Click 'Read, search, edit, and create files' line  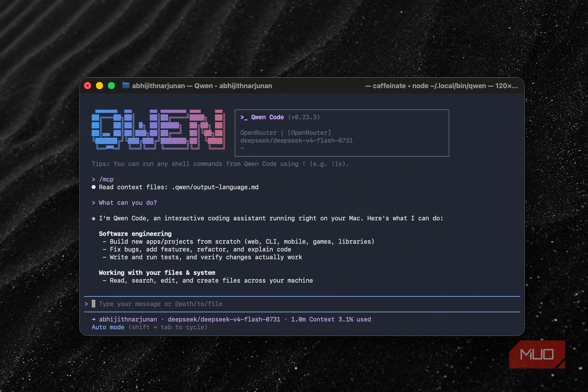208,281
